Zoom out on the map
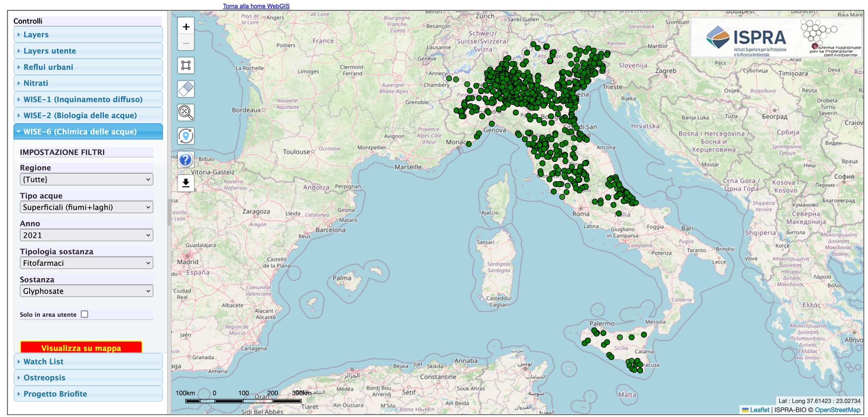 tap(186, 43)
